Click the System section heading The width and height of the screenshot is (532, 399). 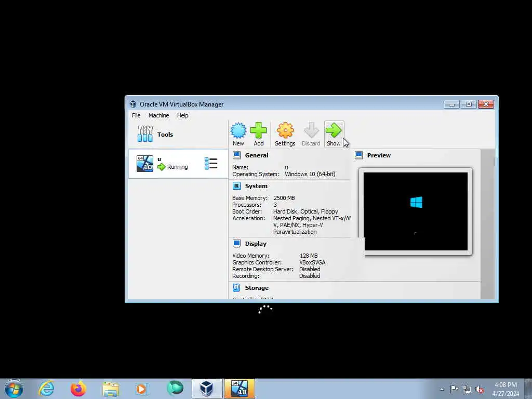coord(256,186)
